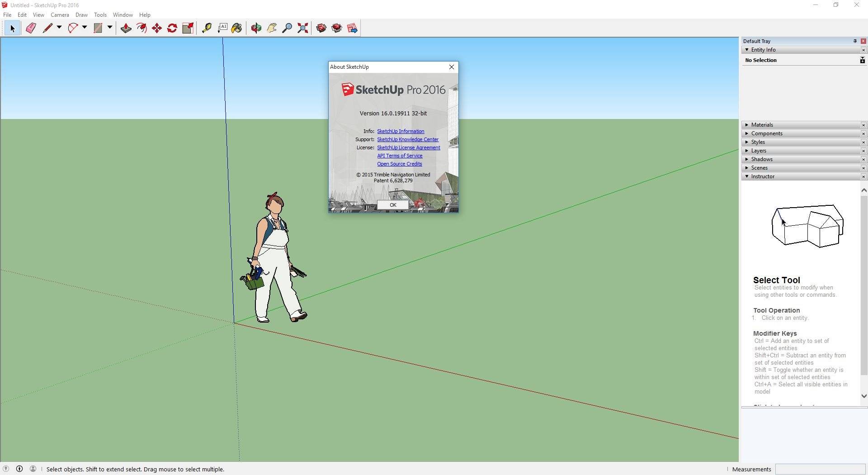Open the Window menu
This screenshot has width=868, height=475.
pyautogui.click(x=123, y=15)
